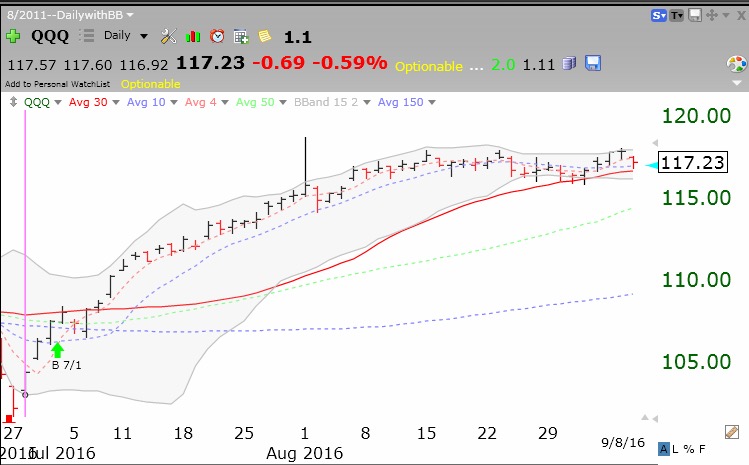749x465 pixels.
Task: Open the colorful palette icon on the right
Action: 736,64
